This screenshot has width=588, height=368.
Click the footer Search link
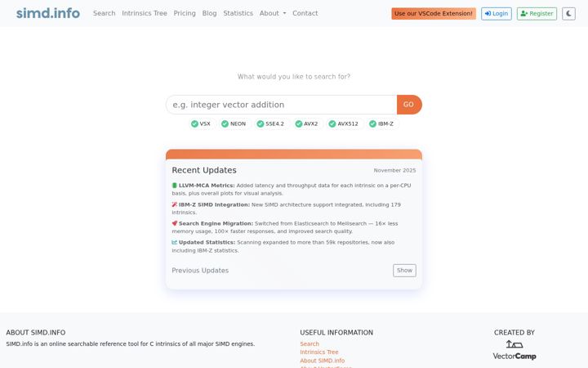coord(310,343)
